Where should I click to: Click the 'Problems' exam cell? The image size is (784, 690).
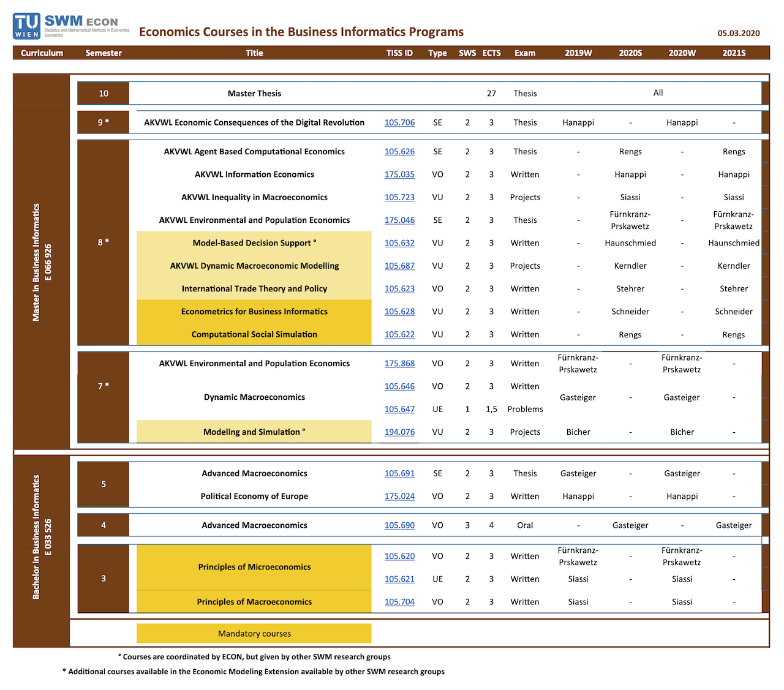(525, 409)
